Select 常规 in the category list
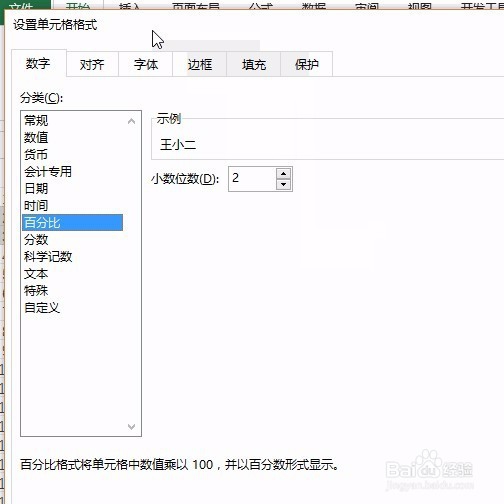 (73, 120)
